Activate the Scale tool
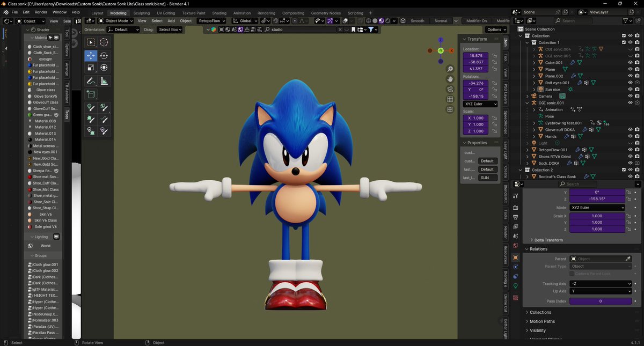This screenshot has width=644, height=346. tap(91, 68)
